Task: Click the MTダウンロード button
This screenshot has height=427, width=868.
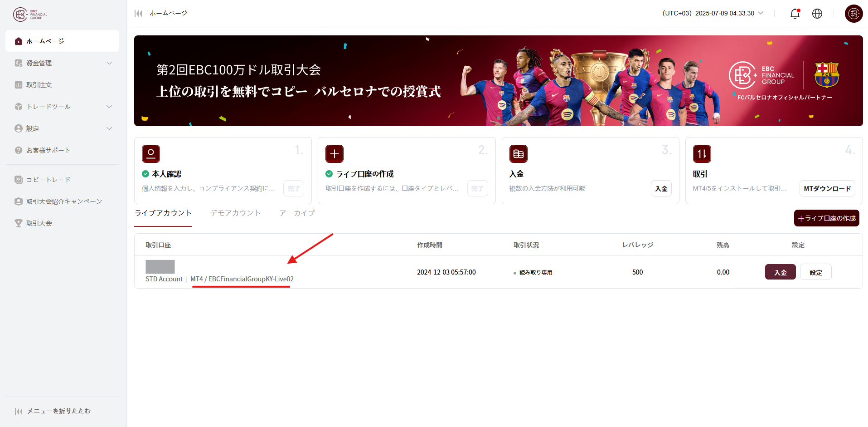Action: pyautogui.click(x=827, y=188)
